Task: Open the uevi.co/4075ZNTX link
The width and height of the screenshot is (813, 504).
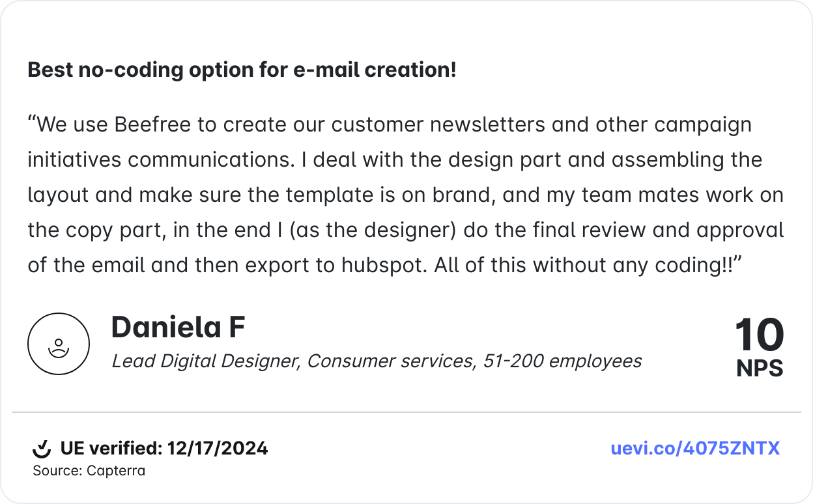Action: pos(695,448)
